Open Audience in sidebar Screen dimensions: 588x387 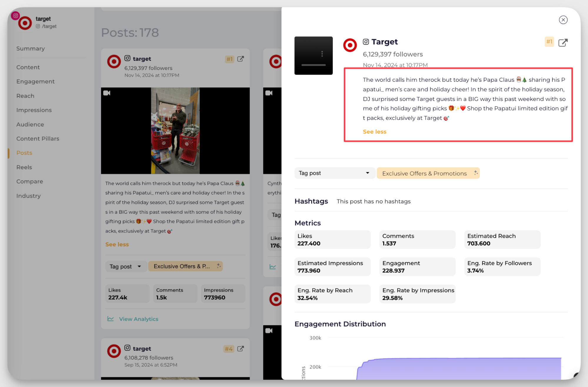[x=30, y=124]
